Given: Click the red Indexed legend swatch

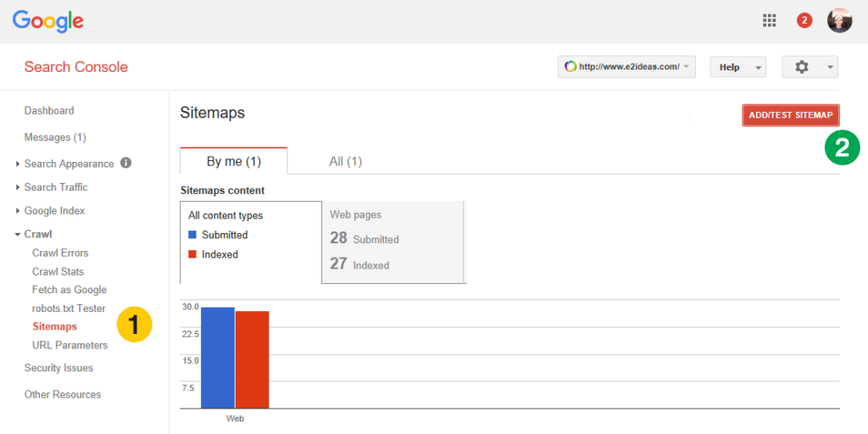Looking at the screenshot, I should (192, 254).
